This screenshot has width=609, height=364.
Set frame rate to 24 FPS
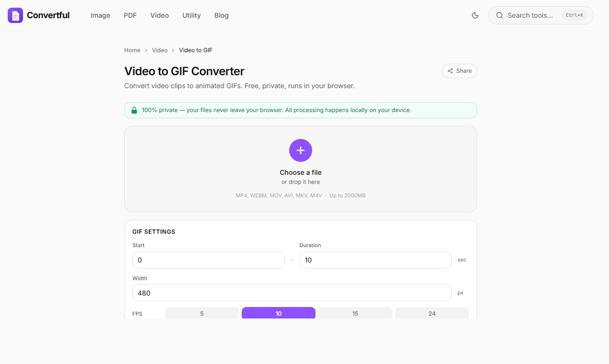pyautogui.click(x=432, y=313)
